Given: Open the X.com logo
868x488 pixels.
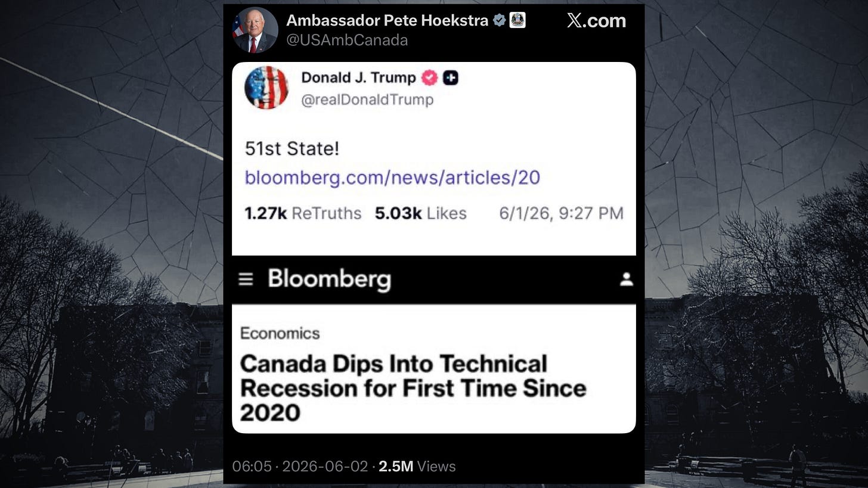Looking at the screenshot, I should 596,21.
